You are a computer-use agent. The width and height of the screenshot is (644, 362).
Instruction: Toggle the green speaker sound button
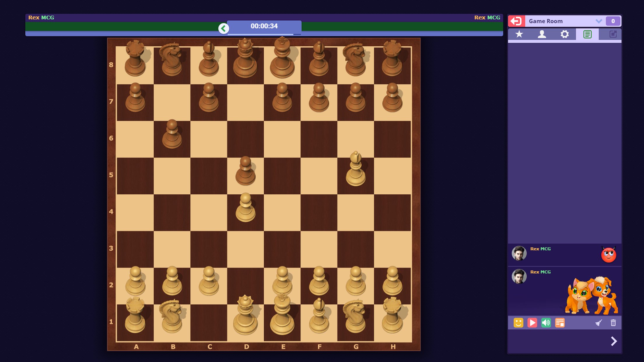pos(546,323)
